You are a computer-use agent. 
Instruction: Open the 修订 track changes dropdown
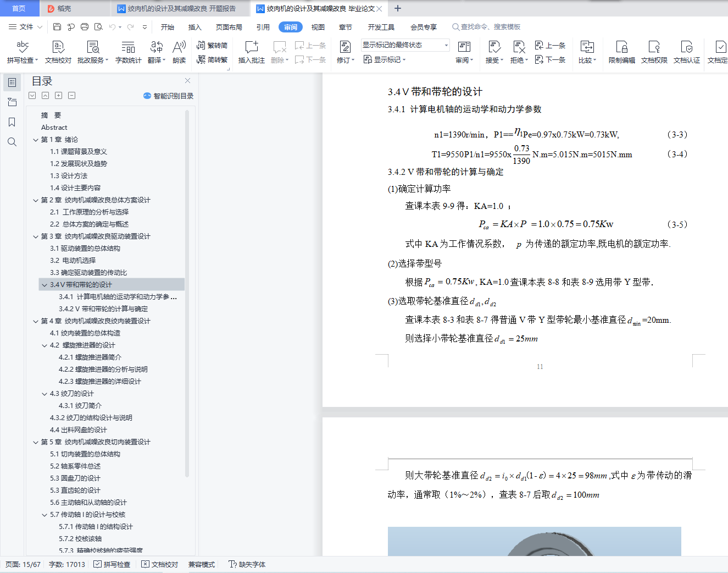pyautogui.click(x=353, y=60)
